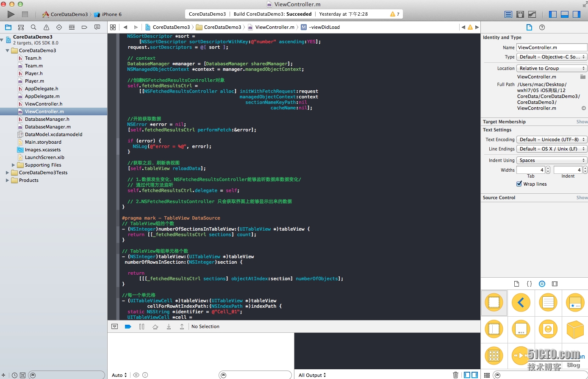Adjust the Tab width stepper
This screenshot has height=379, width=588.
point(548,170)
